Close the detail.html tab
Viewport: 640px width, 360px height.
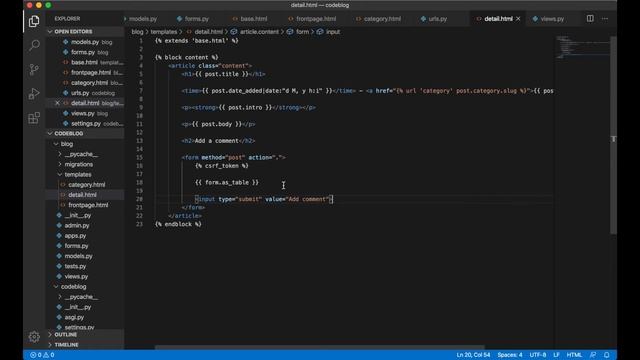pos(518,19)
